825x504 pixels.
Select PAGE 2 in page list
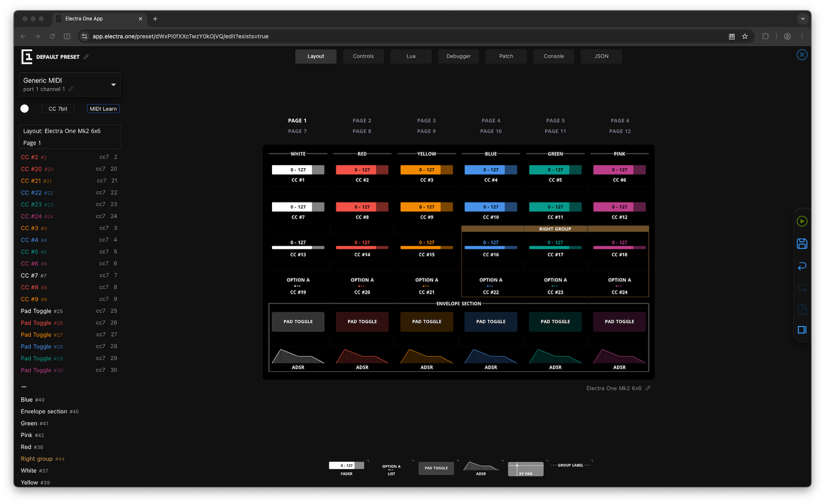(362, 121)
